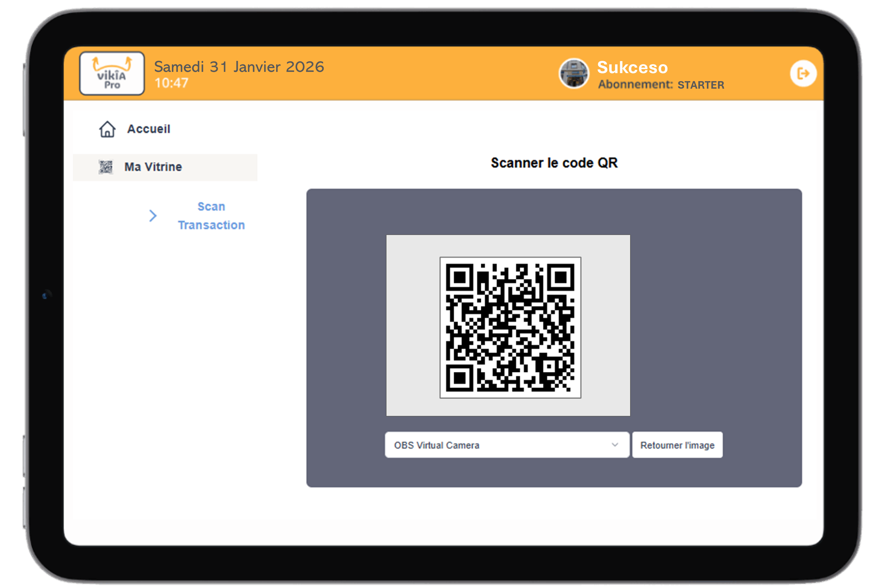Click the Abonnement: STARTER label
The width and height of the screenshot is (882, 588).
point(661,85)
